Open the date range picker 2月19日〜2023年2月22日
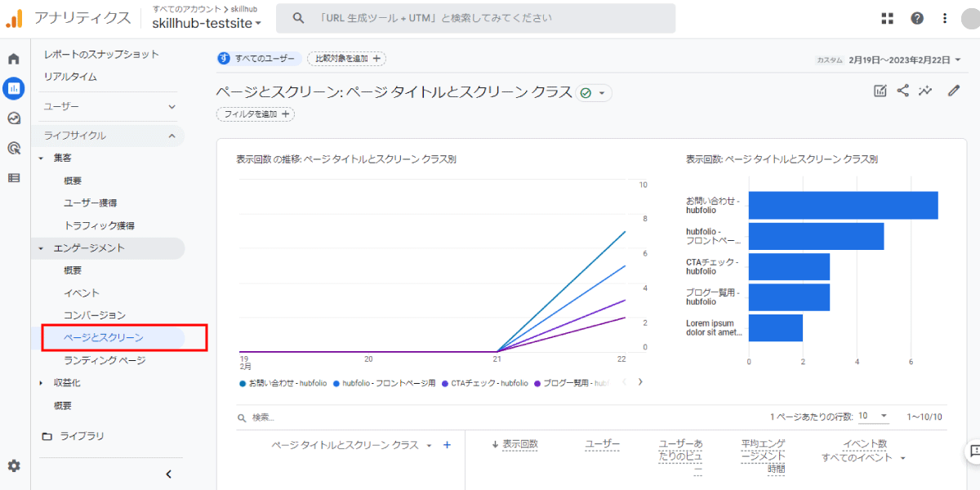 click(905, 60)
